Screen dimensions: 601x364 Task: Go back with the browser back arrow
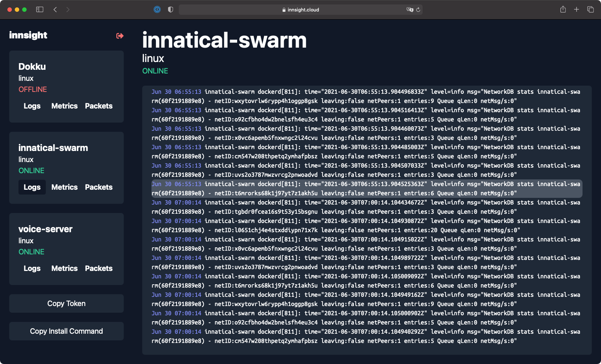[55, 10]
